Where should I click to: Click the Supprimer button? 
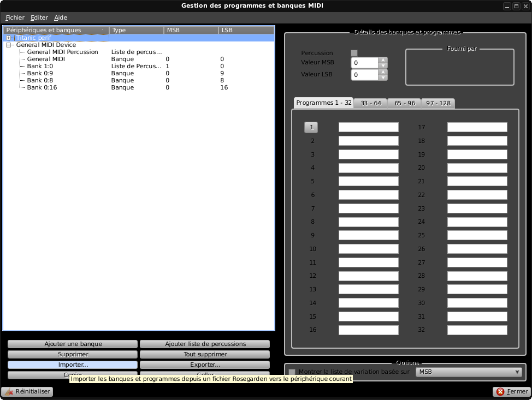tap(73, 354)
